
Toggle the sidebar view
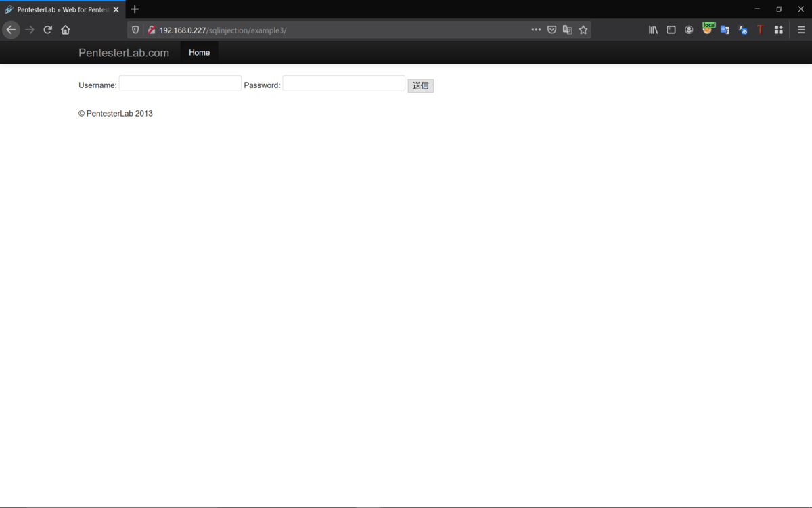671,30
